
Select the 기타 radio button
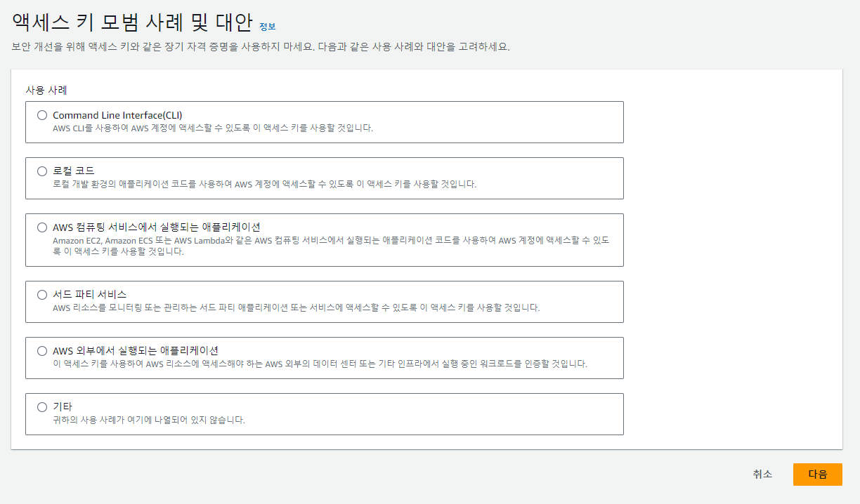tap(42, 407)
